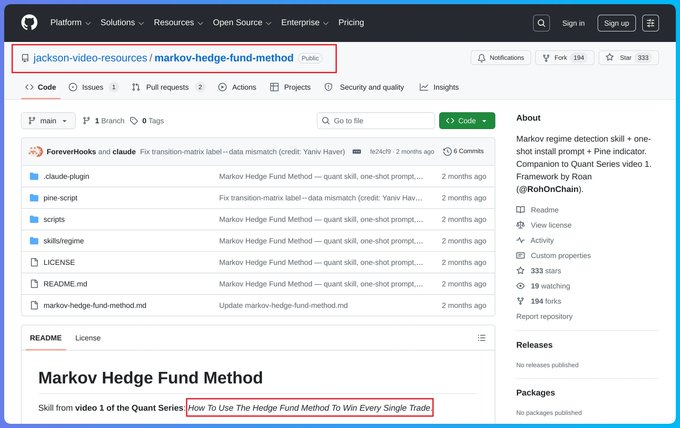Open the header settings sliders icon button
The width and height of the screenshot is (680, 428).
pyautogui.click(x=650, y=23)
